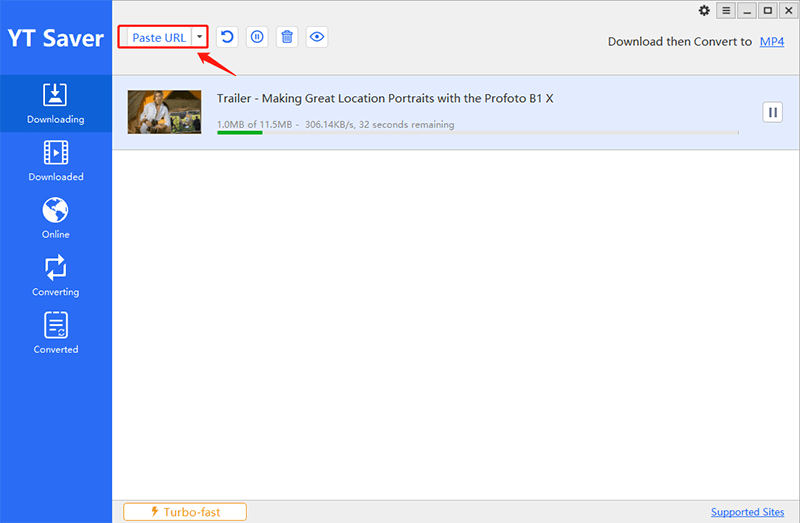Click 'Download then Convert to' label
This screenshot has width=800, height=523.
point(680,42)
